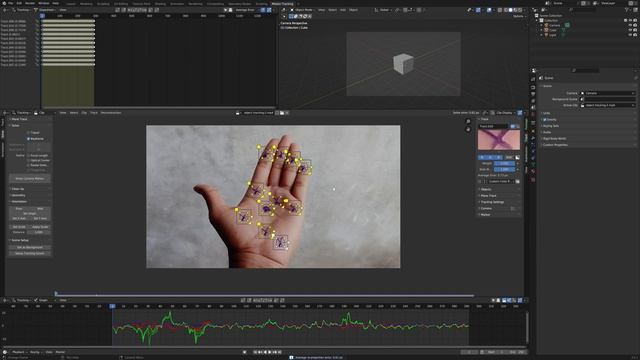Click the Set as Background button
The width and height of the screenshot is (640, 360).
tap(30, 247)
